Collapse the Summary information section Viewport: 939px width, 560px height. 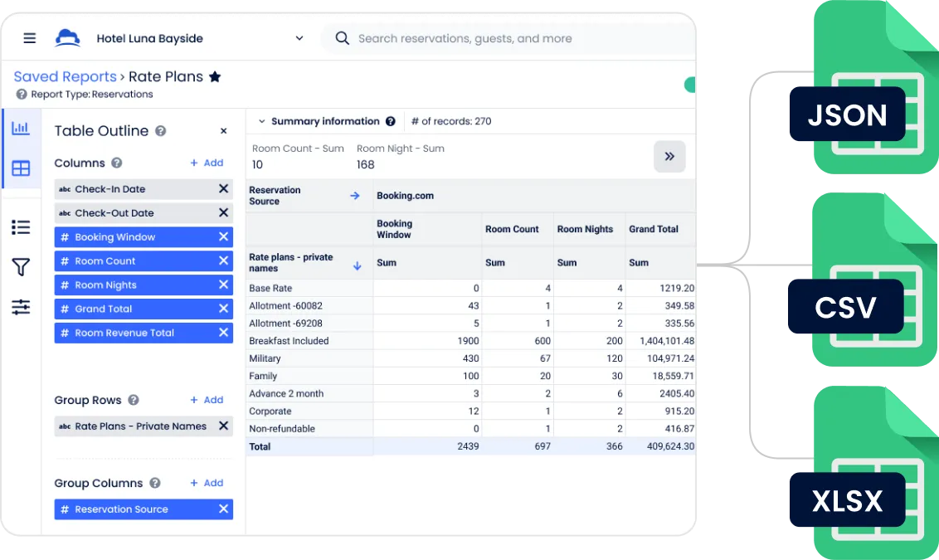[261, 122]
